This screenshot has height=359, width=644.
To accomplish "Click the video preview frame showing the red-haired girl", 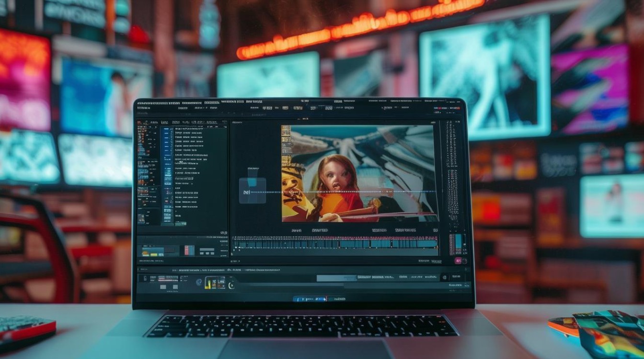I will click(359, 173).
